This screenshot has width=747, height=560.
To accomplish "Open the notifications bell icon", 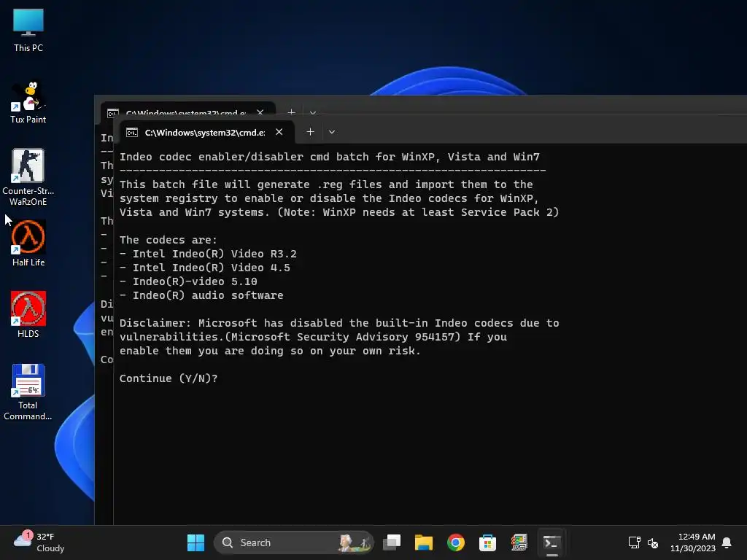I will coord(727,542).
